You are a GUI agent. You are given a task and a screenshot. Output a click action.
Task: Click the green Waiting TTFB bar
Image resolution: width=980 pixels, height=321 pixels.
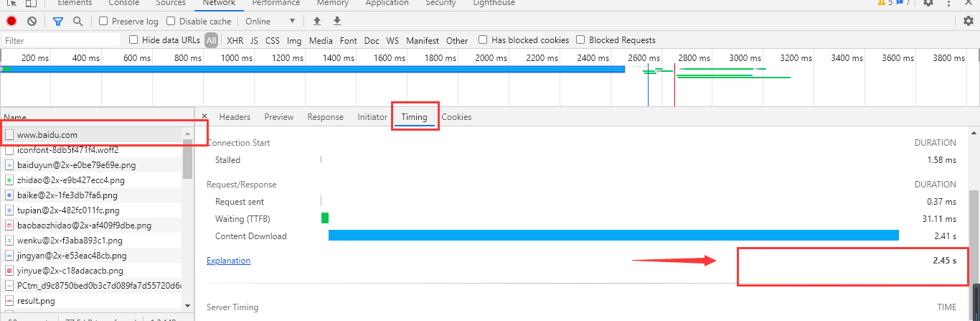pos(325,218)
